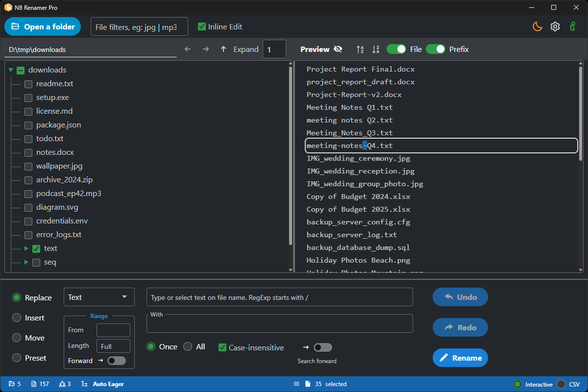
Task: Click the Expand up-arrow icon
Action: click(x=223, y=49)
